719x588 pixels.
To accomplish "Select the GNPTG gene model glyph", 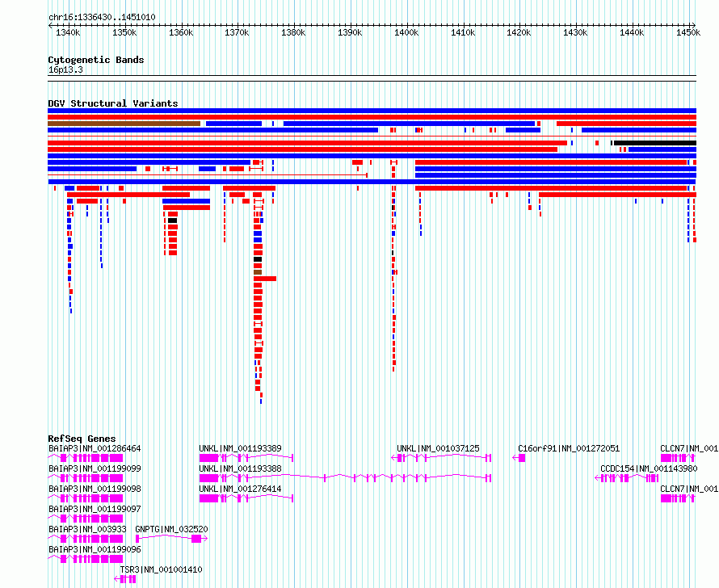I will tap(171, 539).
